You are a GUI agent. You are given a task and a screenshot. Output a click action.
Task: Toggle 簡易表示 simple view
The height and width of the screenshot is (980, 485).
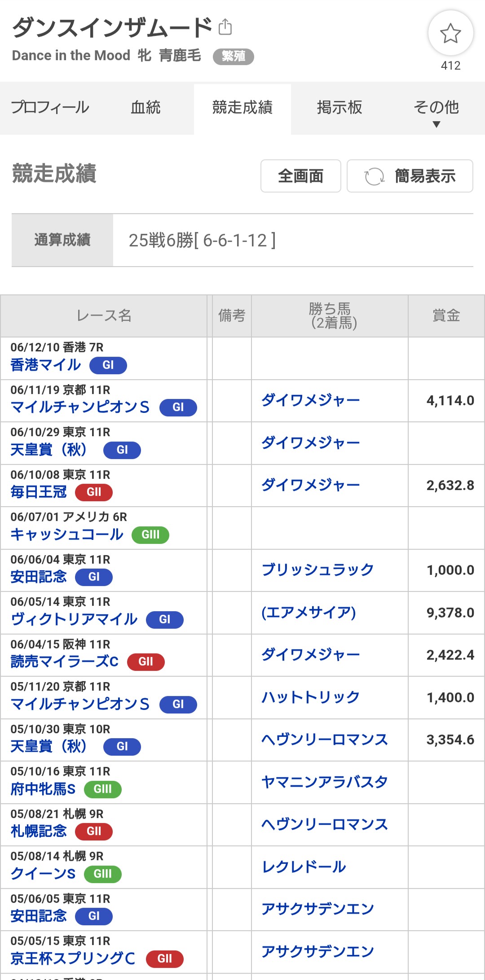(424, 176)
